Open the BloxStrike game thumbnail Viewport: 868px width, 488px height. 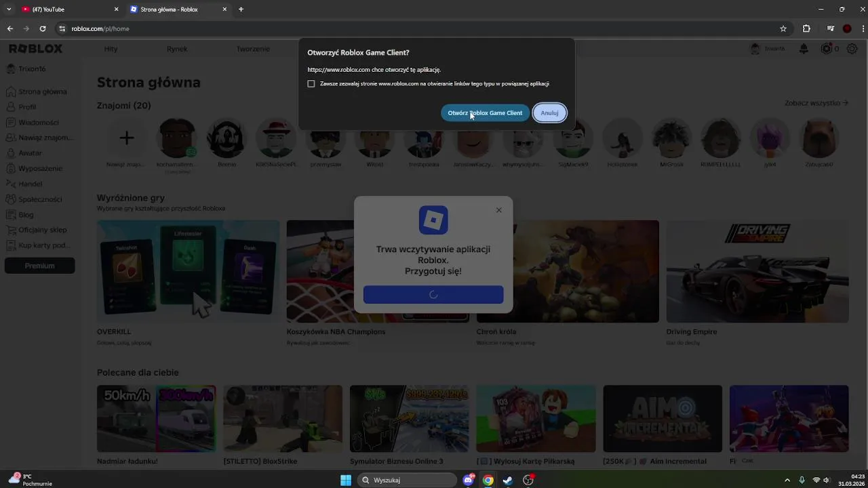point(283,418)
